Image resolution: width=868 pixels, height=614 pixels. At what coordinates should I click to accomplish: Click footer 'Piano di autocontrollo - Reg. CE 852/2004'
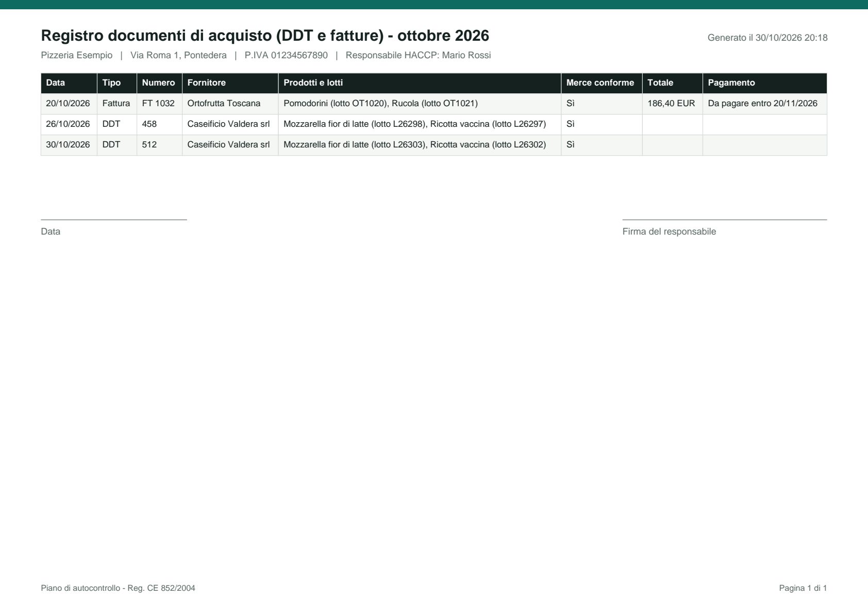(118, 588)
